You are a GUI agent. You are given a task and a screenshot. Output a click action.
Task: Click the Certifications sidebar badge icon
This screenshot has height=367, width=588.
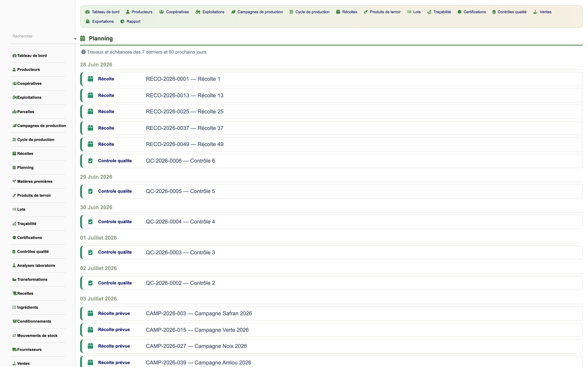coord(14,238)
